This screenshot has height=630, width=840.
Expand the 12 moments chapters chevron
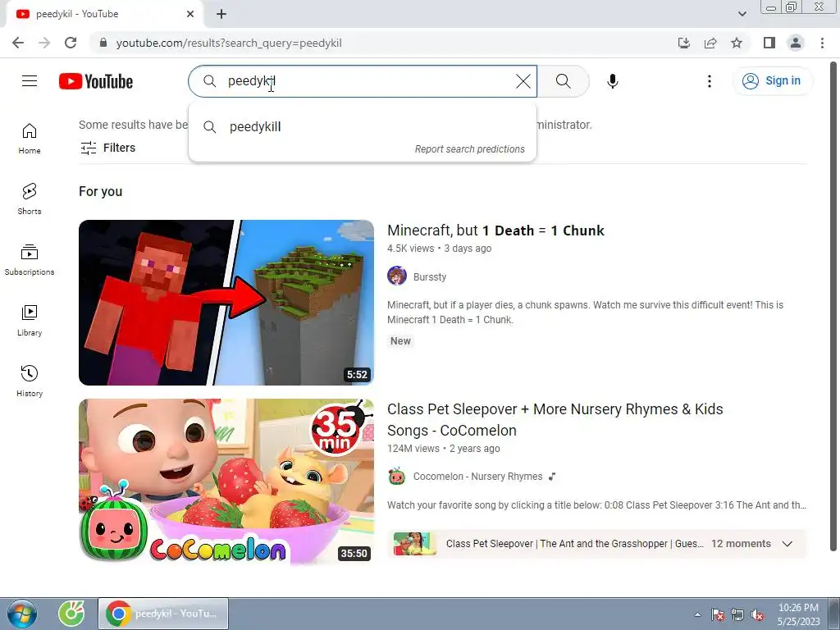click(787, 544)
